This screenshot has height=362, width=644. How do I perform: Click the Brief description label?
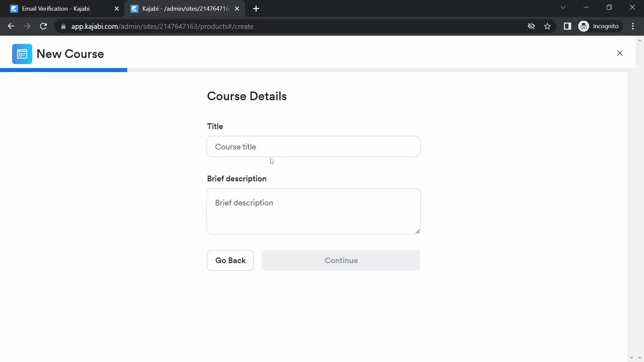(237, 179)
